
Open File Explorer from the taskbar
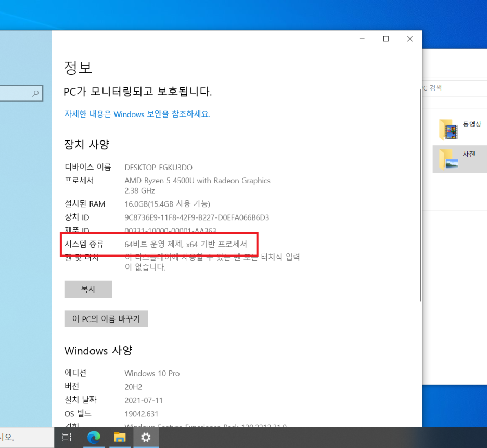pyautogui.click(x=120, y=438)
